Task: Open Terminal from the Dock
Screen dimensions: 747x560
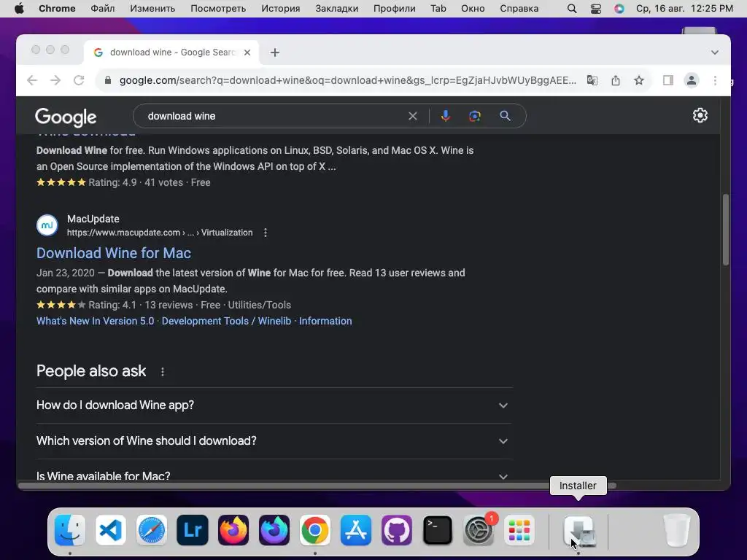Action: [x=438, y=530]
